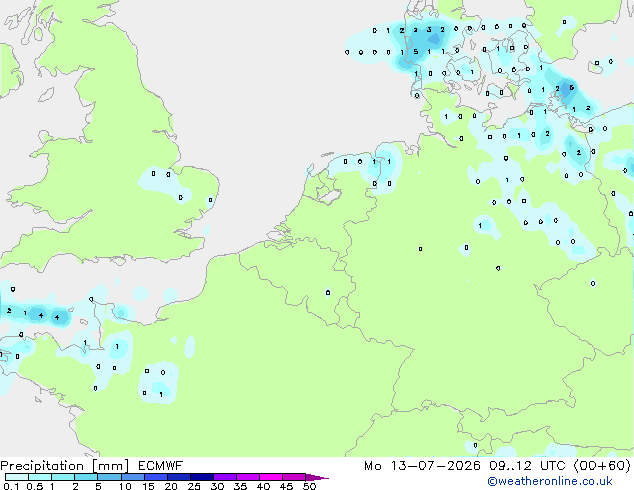This screenshot has height=490, width=634.
Task: Click the legend value "15"
Action: pyautogui.click(x=148, y=486)
